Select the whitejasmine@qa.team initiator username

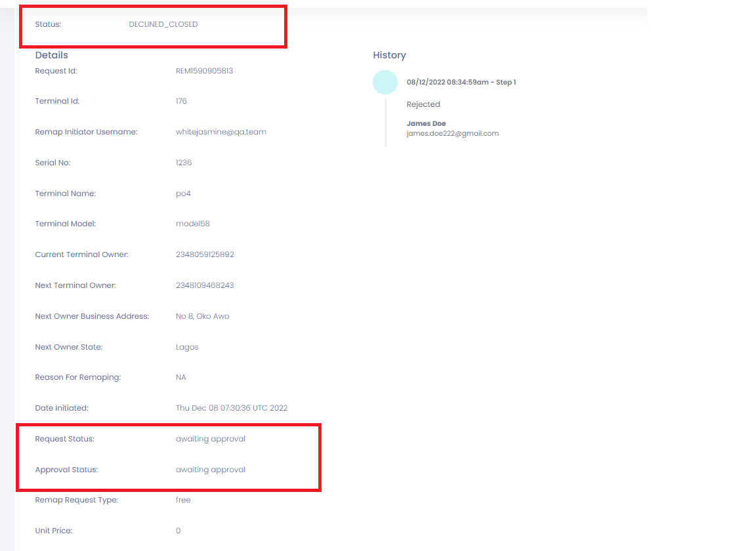[x=220, y=132]
